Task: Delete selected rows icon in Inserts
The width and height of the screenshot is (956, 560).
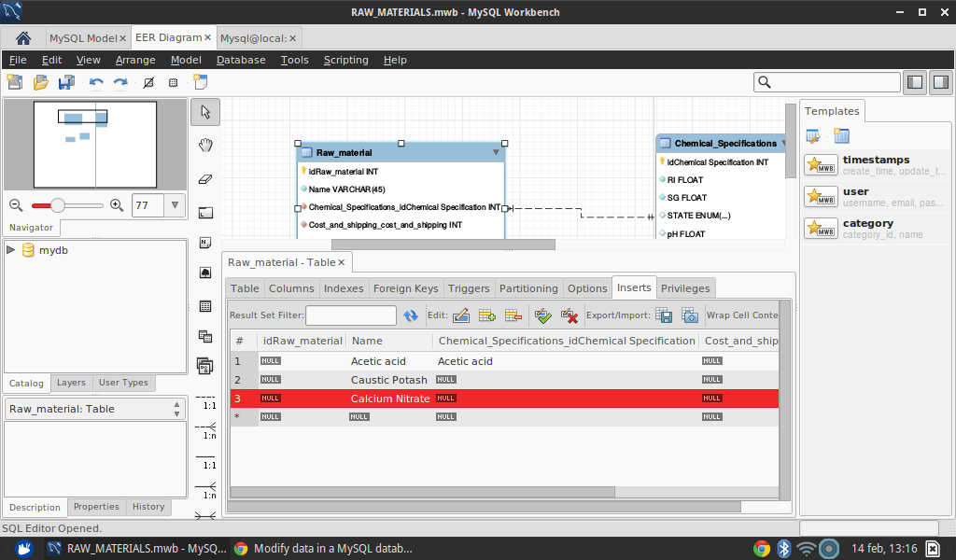Action: [513, 315]
